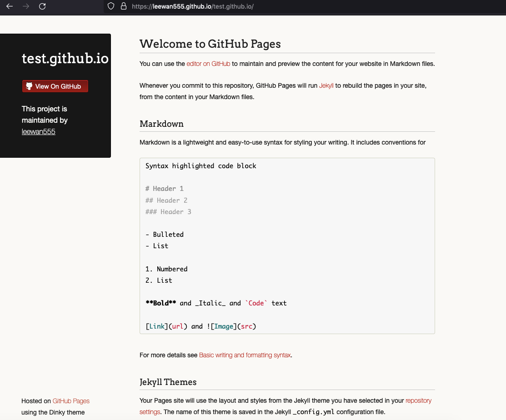Click the '# Header 1' code line
The width and height of the screenshot is (506, 420).
click(164, 189)
